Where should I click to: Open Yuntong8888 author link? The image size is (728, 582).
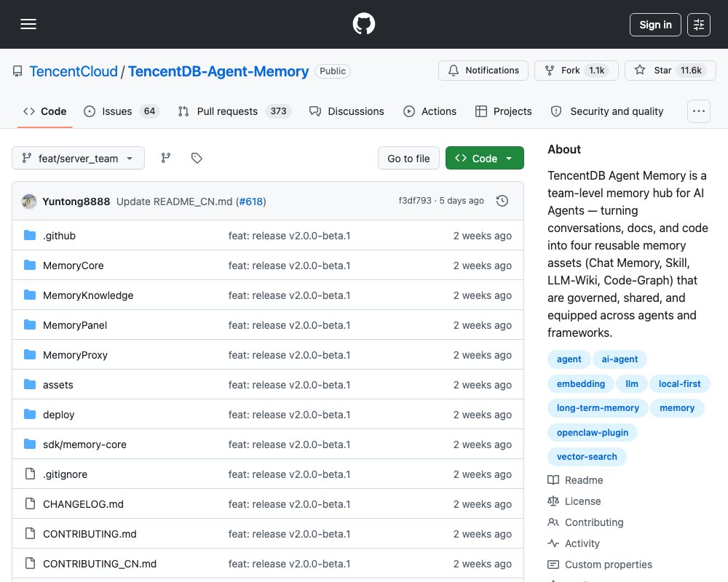76,202
